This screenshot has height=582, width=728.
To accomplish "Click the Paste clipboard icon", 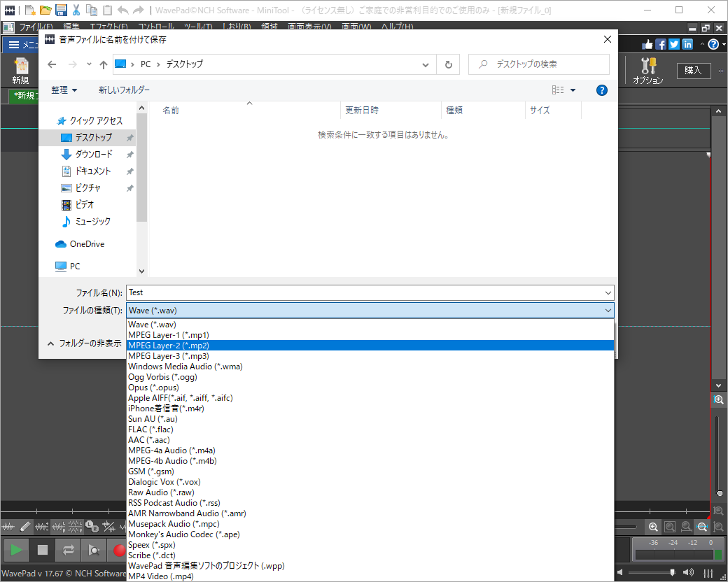I will point(107,10).
